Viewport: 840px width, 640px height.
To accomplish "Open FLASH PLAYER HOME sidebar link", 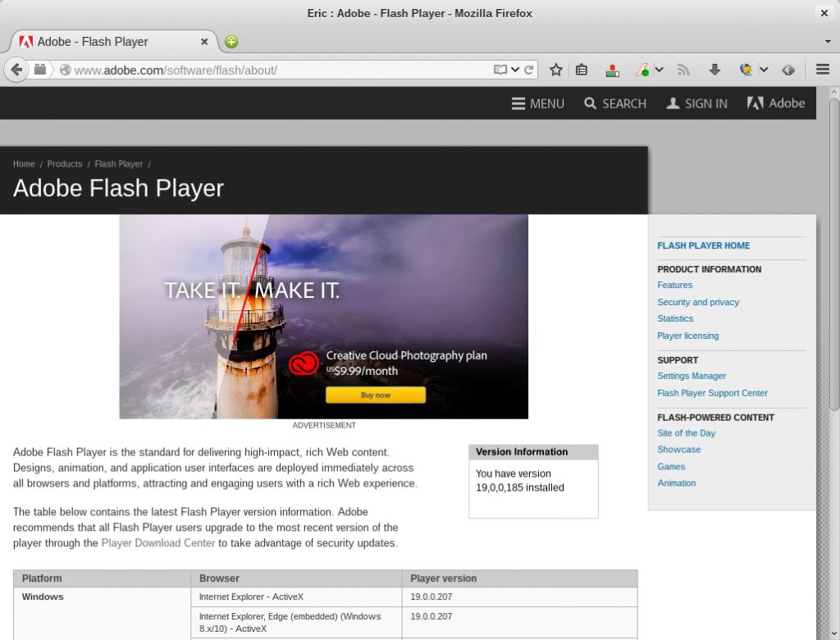I will [x=703, y=245].
